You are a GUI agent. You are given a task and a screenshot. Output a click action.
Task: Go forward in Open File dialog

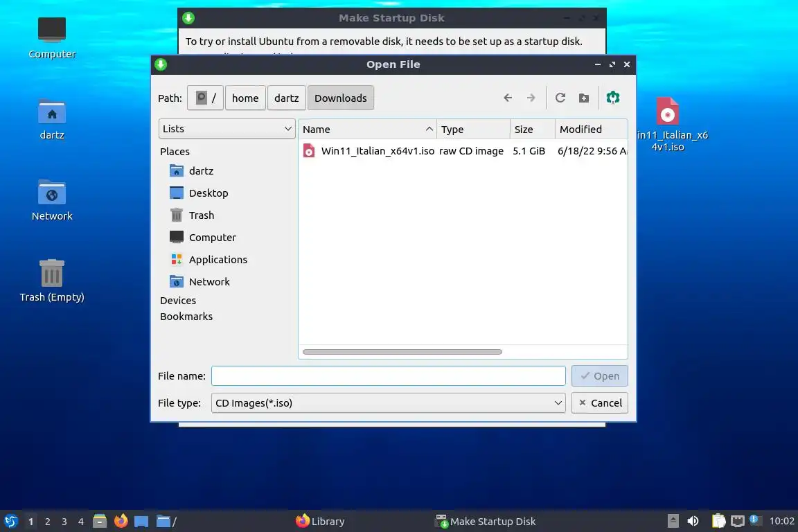[x=531, y=98]
